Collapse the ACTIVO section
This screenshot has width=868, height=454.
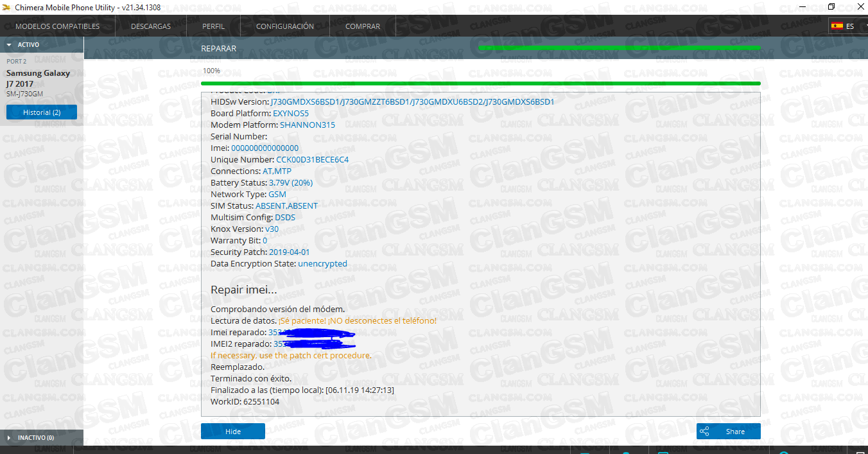click(x=42, y=45)
